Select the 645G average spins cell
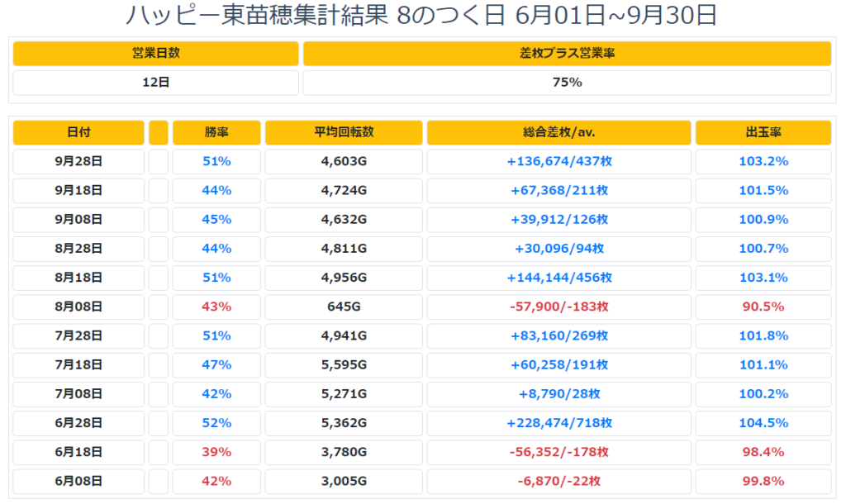 (x=344, y=307)
